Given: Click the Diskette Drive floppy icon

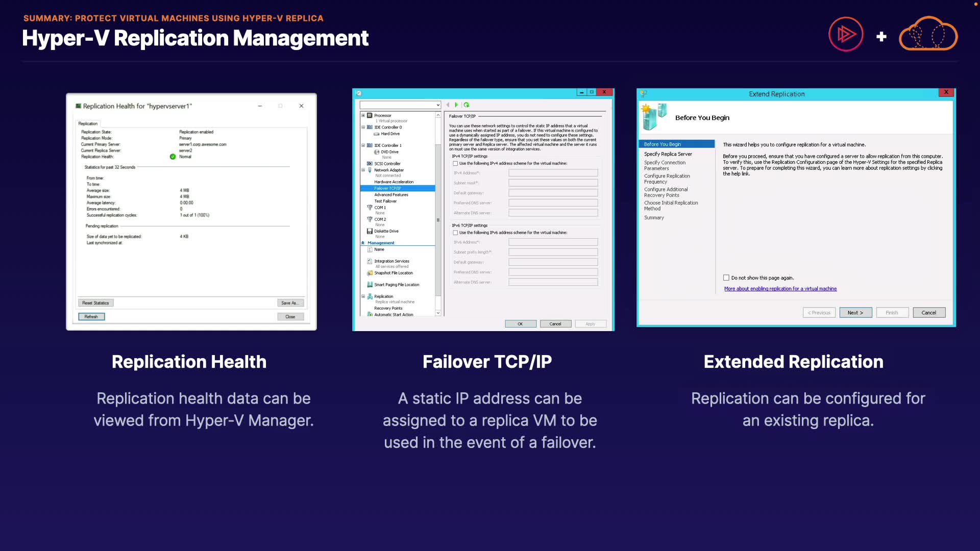Looking at the screenshot, I should (x=370, y=231).
